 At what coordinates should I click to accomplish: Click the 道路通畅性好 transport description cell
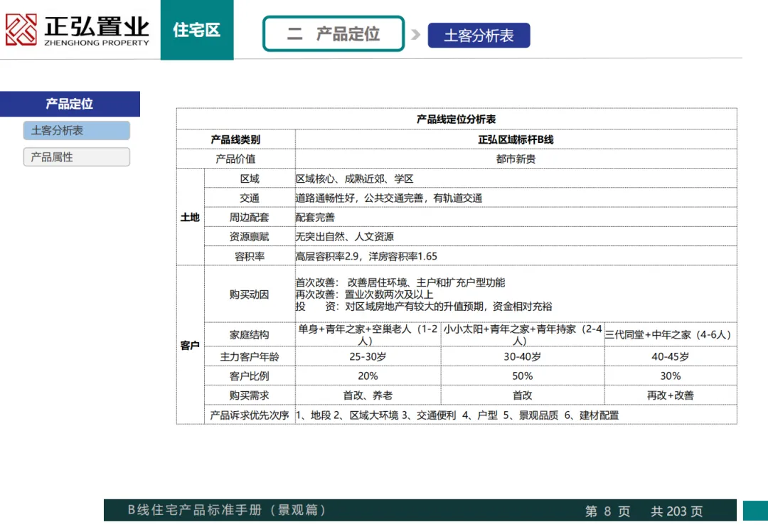click(x=516, y=198)
